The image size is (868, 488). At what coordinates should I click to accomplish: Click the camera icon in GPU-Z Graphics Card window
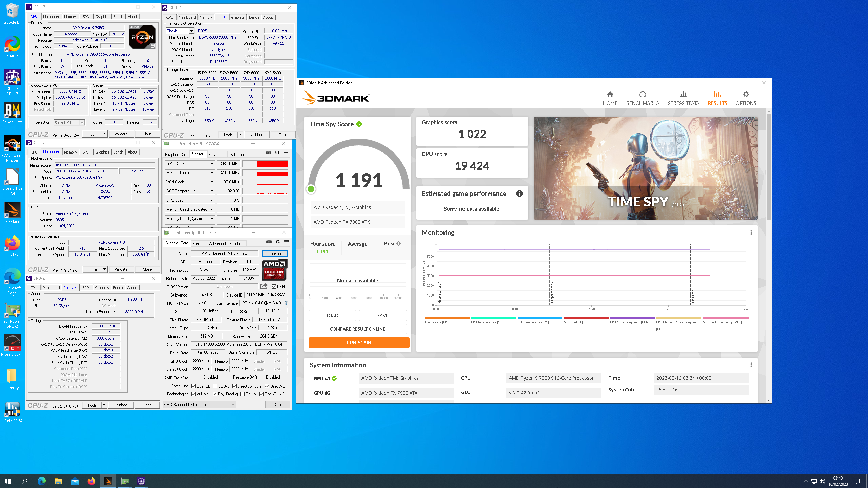(x=269, y=242)
